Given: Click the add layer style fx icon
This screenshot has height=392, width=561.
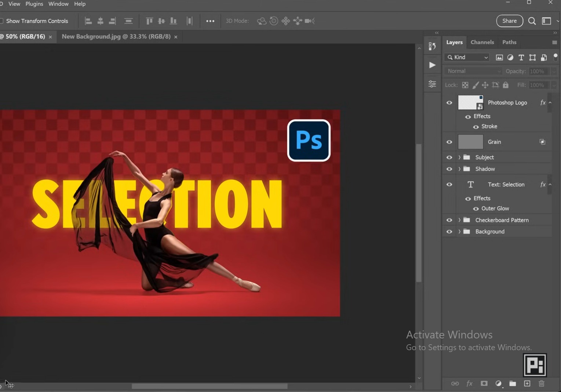Looking at the screenshot, I should click(x=469, y=384).
